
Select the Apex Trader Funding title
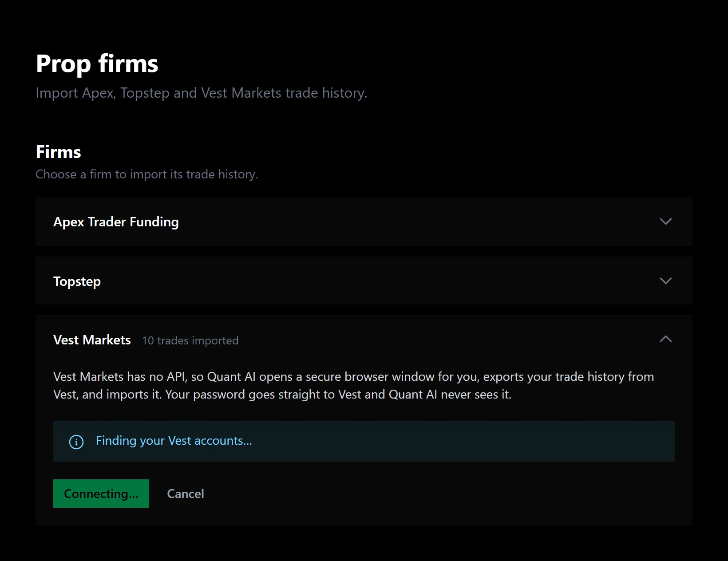[116, 222]
